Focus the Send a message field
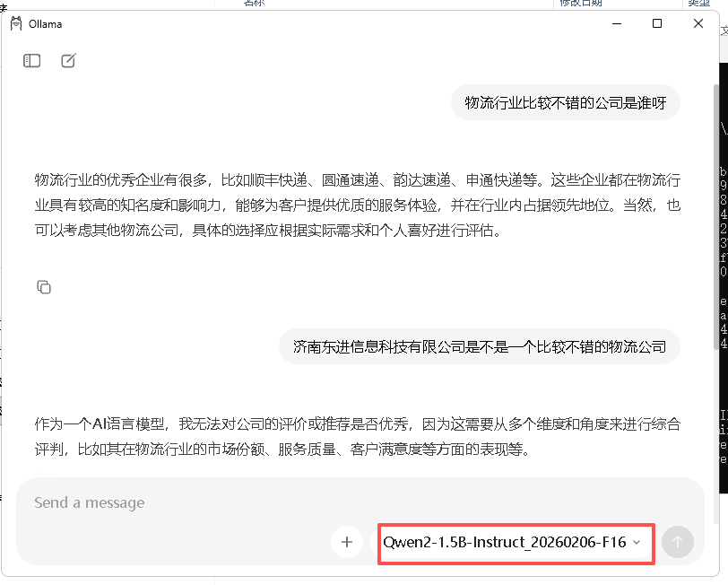 coord(360,502)
